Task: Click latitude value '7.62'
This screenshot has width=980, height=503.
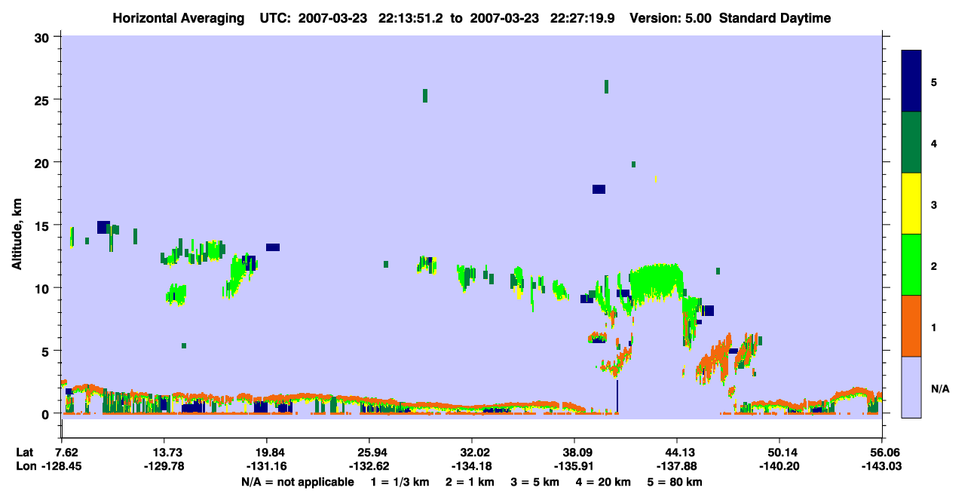Action: (68, 452)
